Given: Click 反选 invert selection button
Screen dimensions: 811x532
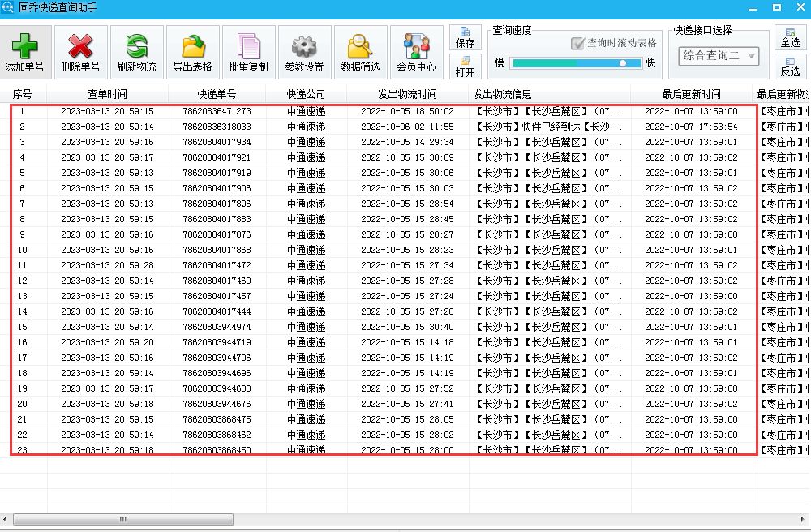Looking at the screenshot, I should tap(790, 66).
